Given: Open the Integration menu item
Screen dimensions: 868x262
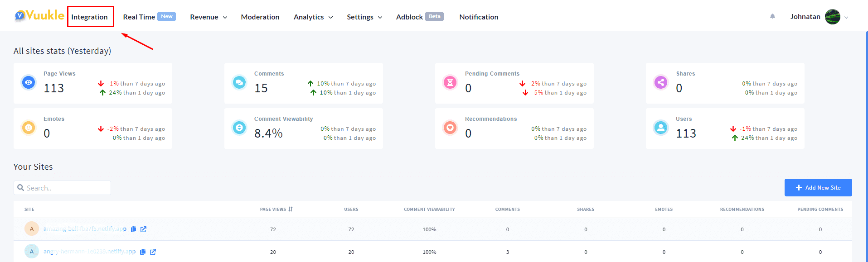Looking at the screenshot, I should pyautogui.click(x=90, y=17).
